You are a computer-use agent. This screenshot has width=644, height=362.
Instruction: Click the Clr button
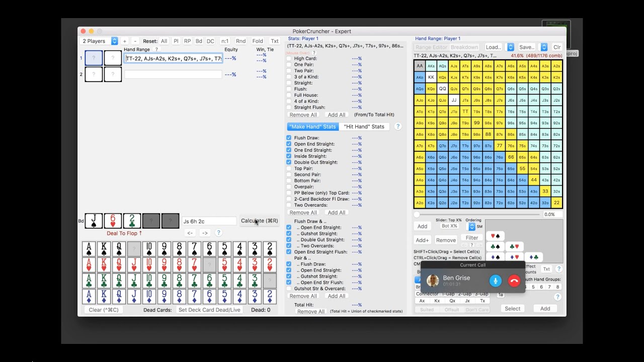click(557, 47)
